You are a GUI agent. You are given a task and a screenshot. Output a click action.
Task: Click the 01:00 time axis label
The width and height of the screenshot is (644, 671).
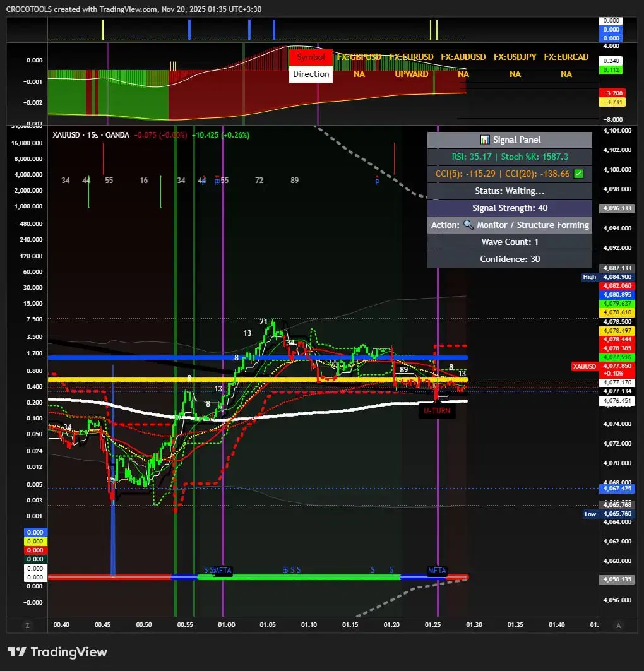point(227,625)
